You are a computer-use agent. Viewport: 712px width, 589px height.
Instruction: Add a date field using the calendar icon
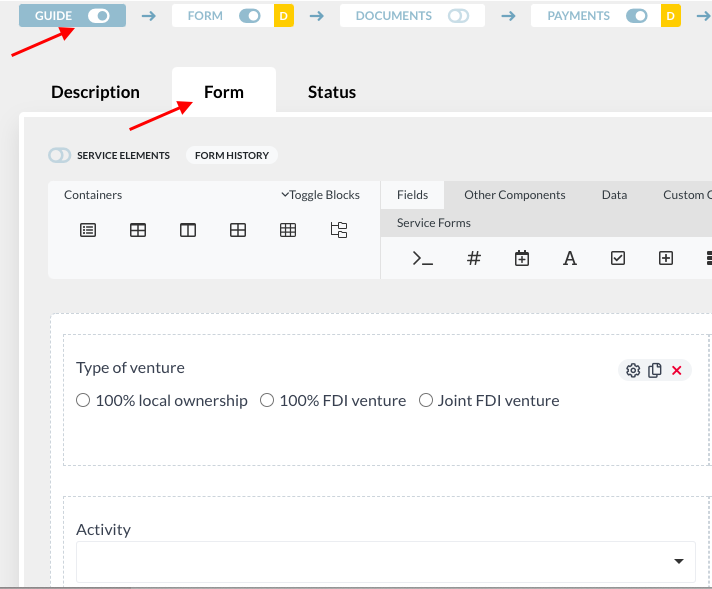(x=522, y=258)
